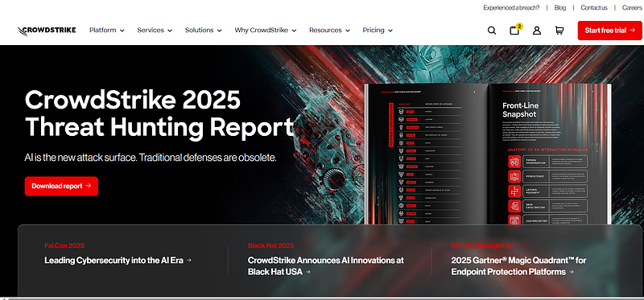
Task: Open the user account icon
Action: pyautogui.click(x=537, y=31)
